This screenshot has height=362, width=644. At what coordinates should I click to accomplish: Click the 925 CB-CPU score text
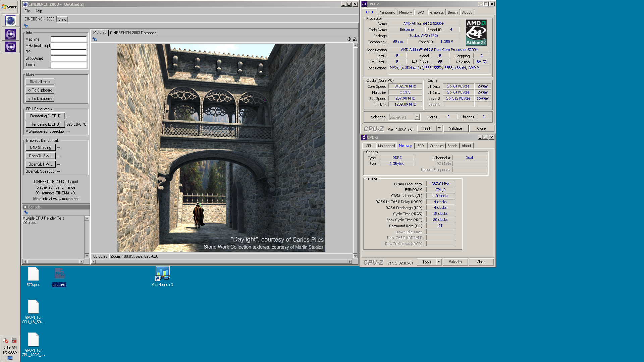click(x=76, y=124)
